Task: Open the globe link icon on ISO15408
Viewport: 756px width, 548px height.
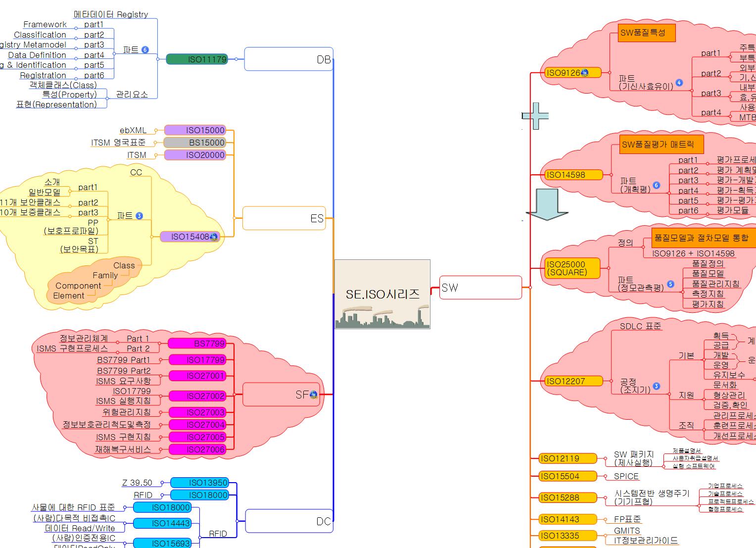Action: click(214, 237)
